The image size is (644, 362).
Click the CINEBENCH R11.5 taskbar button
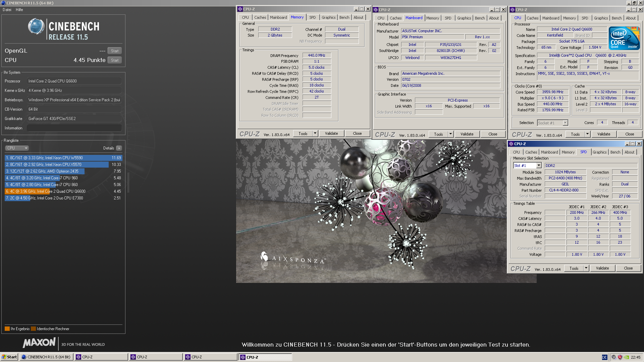tap(46, 357)
